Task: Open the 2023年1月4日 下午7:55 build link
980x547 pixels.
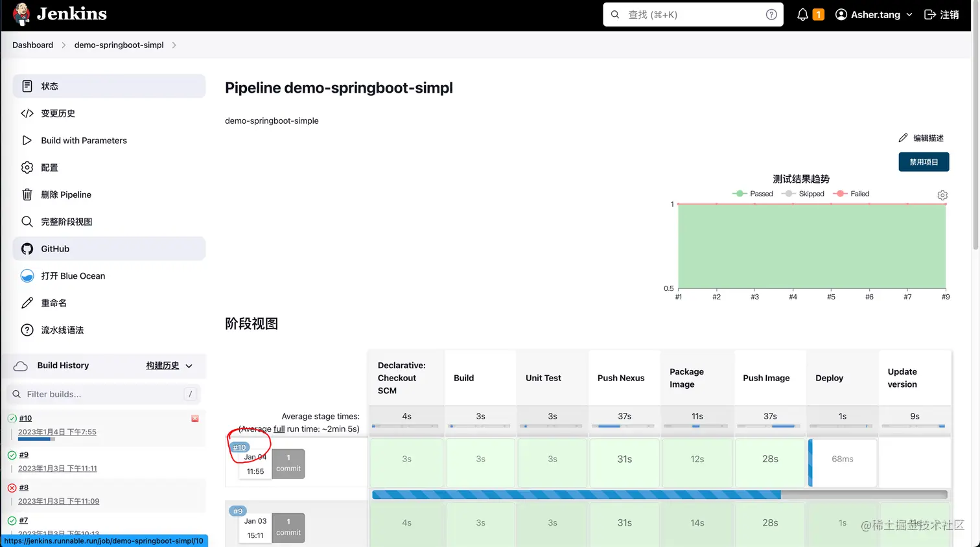Action: tap(57, 432)
